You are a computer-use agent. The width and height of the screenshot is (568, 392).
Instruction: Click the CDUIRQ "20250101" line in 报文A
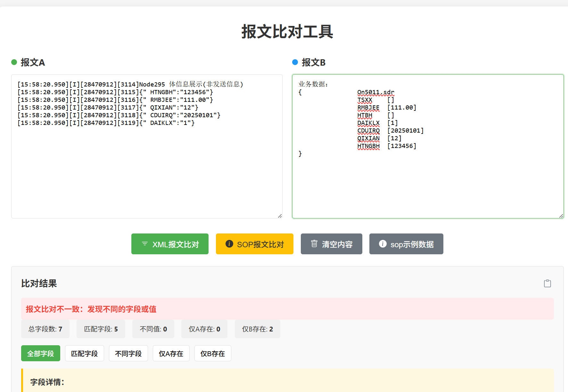click(x=119, y=115)
